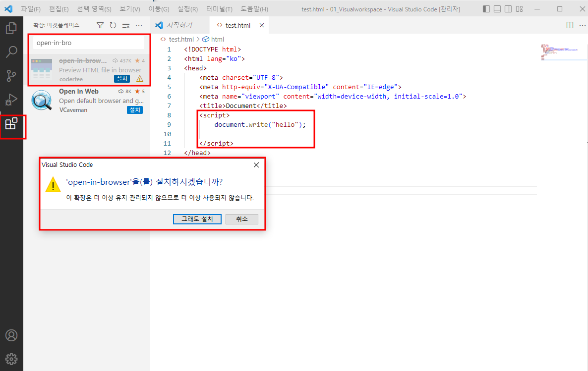Image resolution: width=588 pixels, height=371 pixels.
Task: Open the Accounts icon in activity bar
Action: pos(11,335)
